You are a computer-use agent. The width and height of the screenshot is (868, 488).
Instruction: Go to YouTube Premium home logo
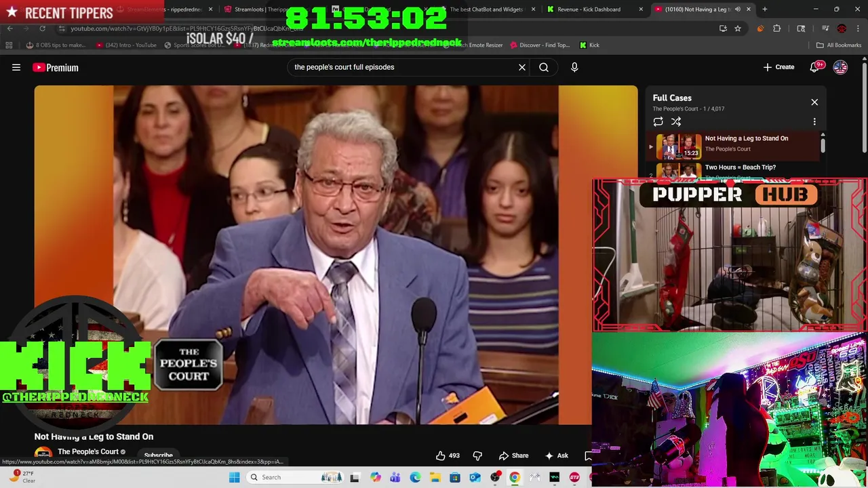coord(56,67)
